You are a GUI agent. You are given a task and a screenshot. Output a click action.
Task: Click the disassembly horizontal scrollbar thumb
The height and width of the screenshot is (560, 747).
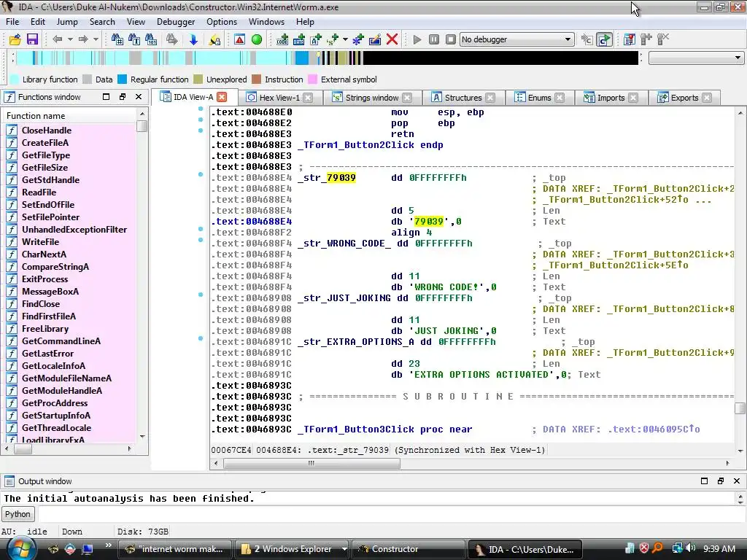(x=311, y=463)
